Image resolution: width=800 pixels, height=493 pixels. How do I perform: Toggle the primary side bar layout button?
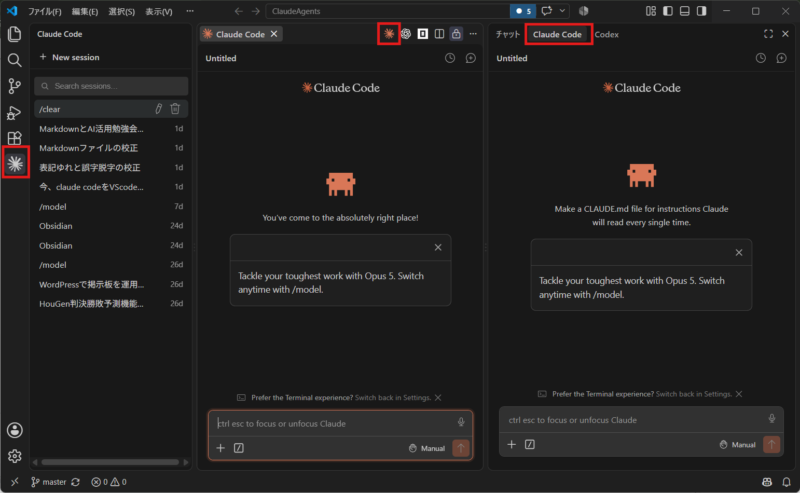668,11
